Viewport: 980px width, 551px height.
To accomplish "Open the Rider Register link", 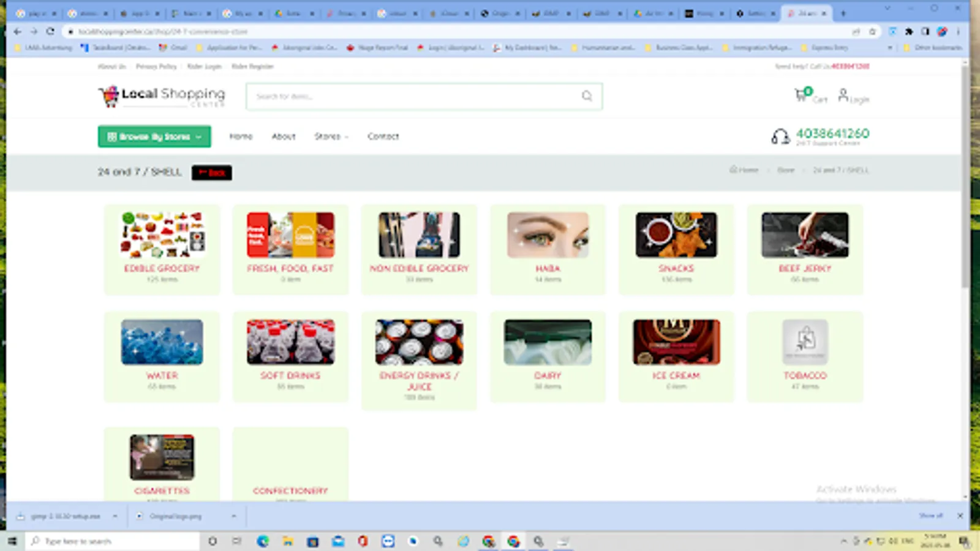I will [252, 66].
